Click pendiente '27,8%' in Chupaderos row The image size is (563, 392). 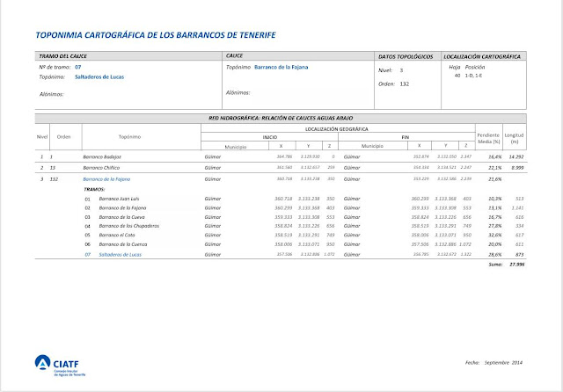coord(494,226)
